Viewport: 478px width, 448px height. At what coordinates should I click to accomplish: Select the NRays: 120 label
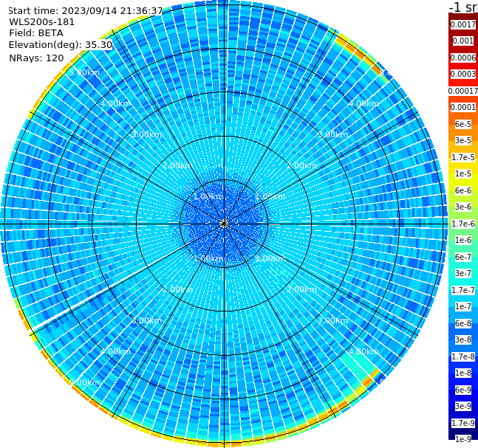(36, 58)
